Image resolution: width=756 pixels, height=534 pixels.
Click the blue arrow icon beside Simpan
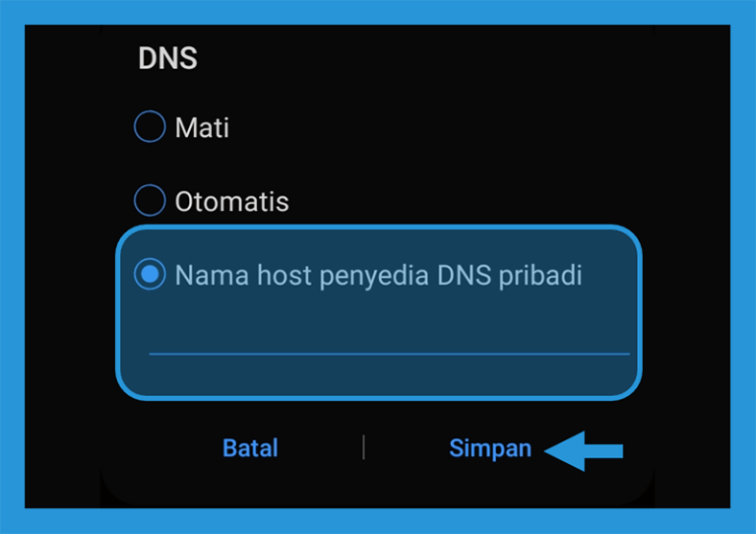pyautogui.click(x=584, y=451)
